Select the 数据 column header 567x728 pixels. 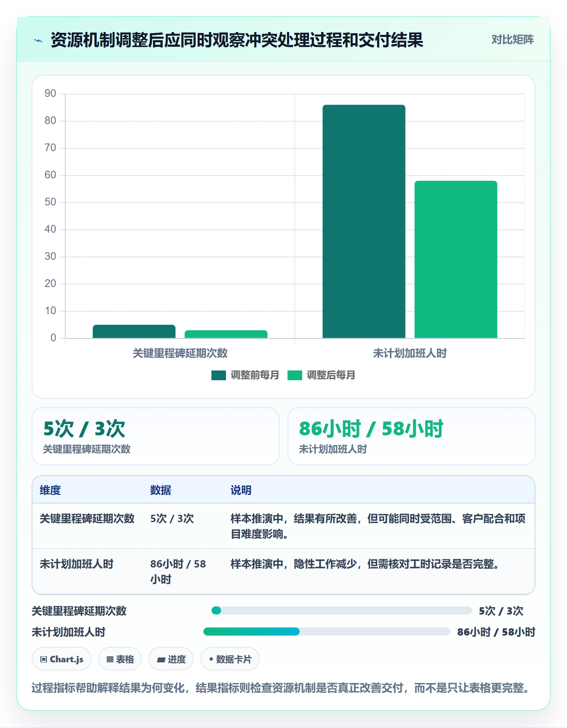point(160,490)
